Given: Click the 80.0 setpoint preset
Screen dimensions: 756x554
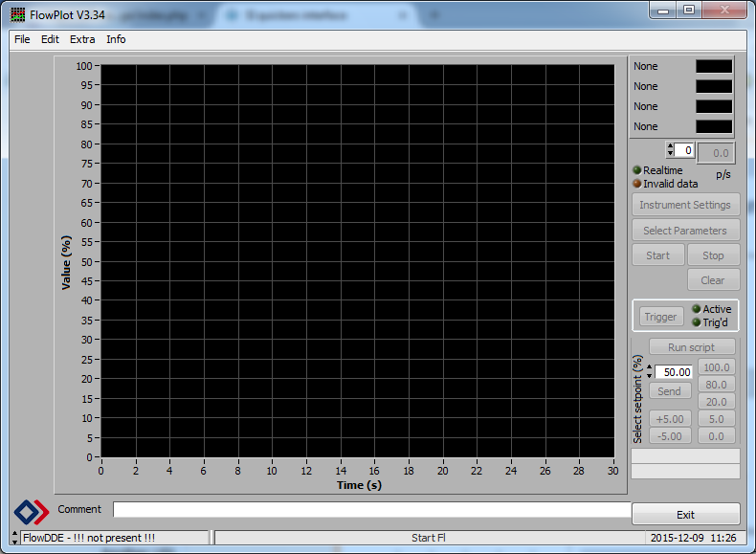Looking at the screenshot, I should (x=717, y=385).
